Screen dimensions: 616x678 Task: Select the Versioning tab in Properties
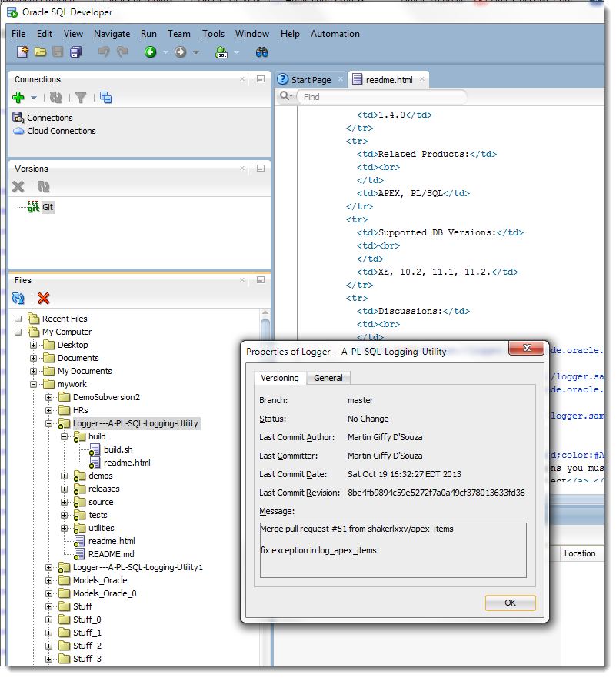click(279, 378)
